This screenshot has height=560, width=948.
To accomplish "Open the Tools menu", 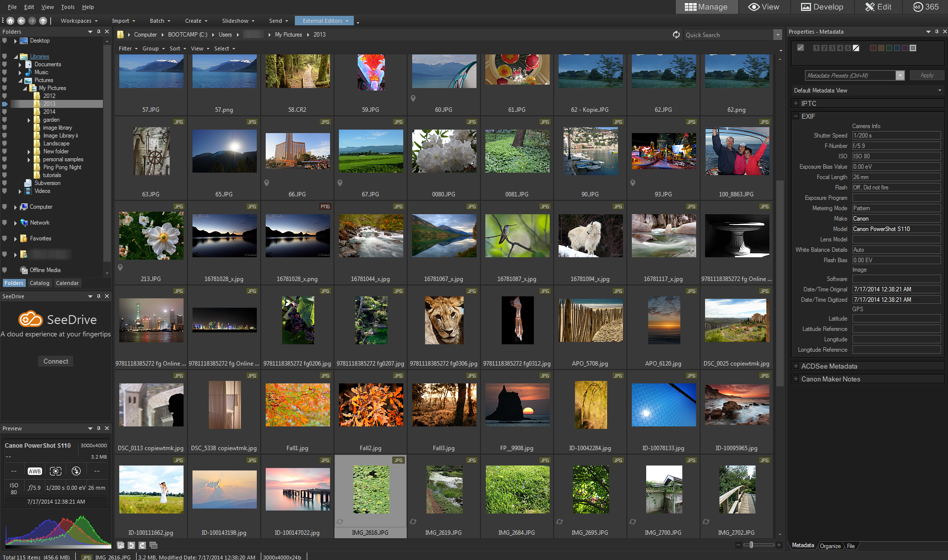I will click(67, 7).
